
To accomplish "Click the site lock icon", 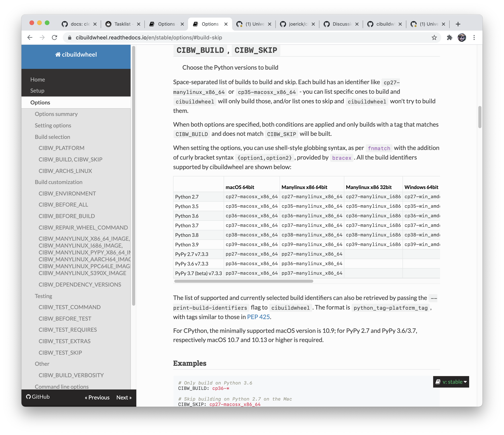I will (x=70, y=38).
